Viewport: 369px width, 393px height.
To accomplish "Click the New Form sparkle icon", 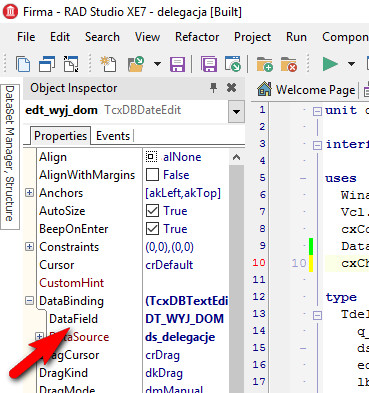I will coord(108,64).
